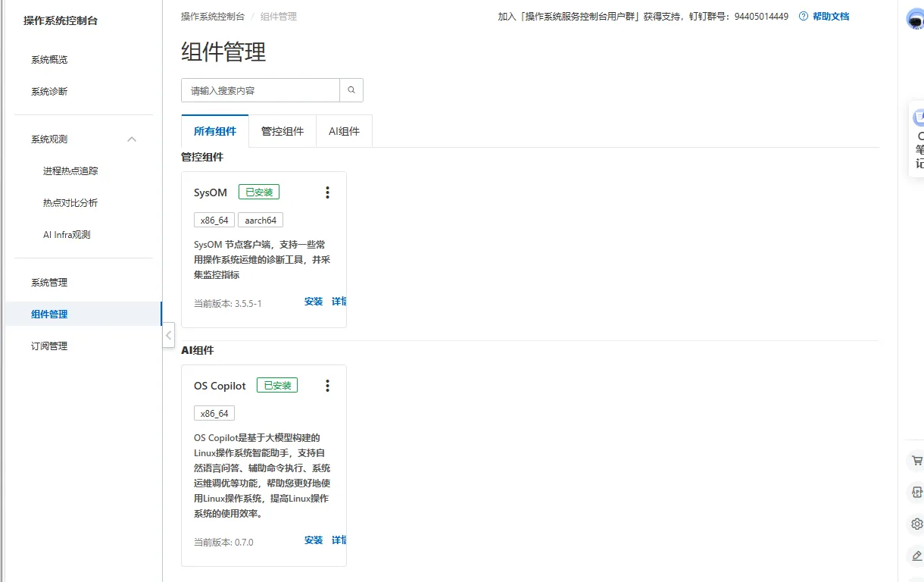Click the OS Copilot card title

tap(220, 386)
